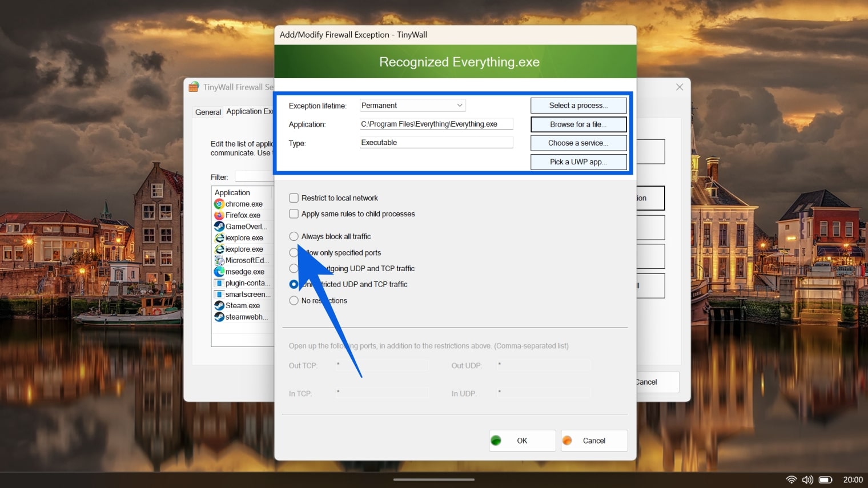Select Unrestricted UDP and TCP traffic option

(294, 284)
